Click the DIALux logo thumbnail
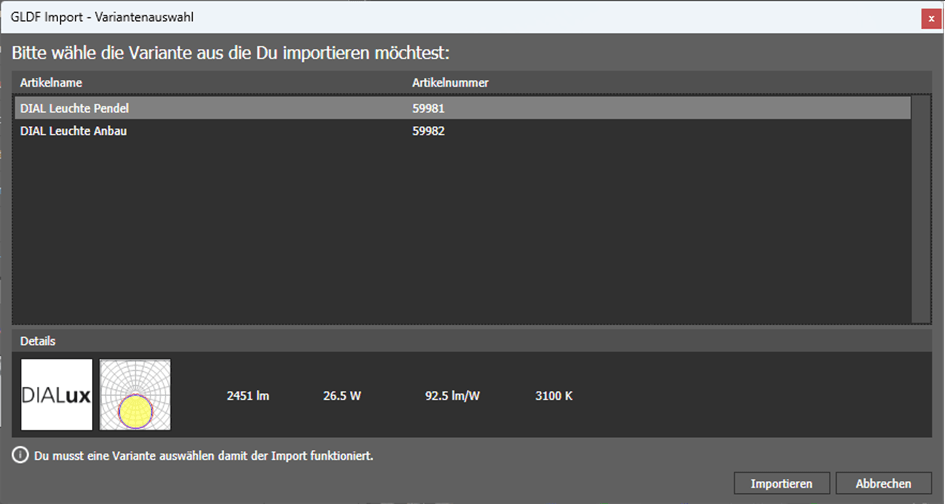This screenshot has width=945, height=504. 57,395
